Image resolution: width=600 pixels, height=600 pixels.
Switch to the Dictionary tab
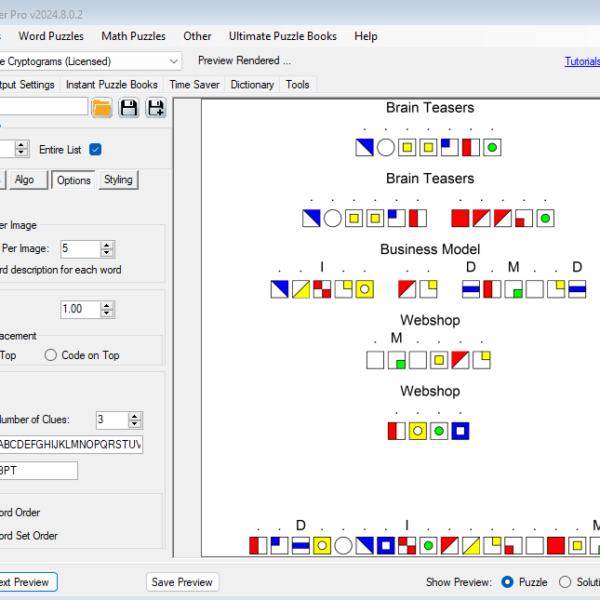coord(252,85)
